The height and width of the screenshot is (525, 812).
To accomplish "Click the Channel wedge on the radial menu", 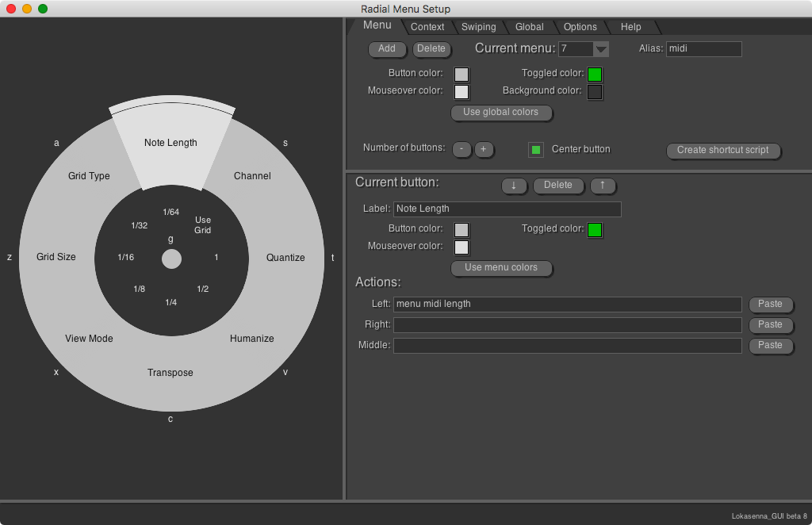I will [251, 175].
